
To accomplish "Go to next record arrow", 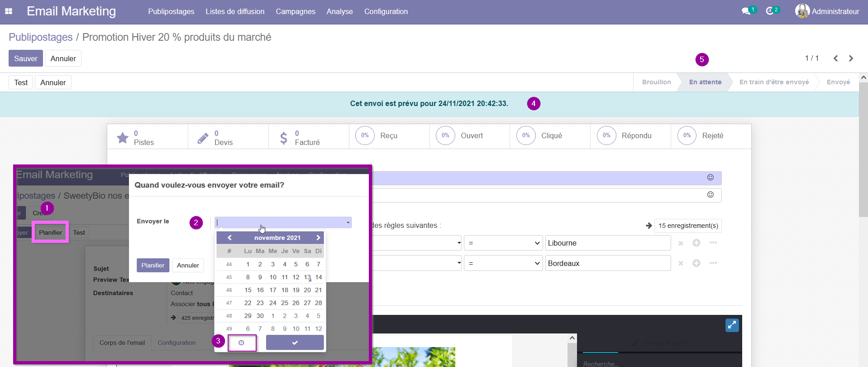I will (851, 58).
